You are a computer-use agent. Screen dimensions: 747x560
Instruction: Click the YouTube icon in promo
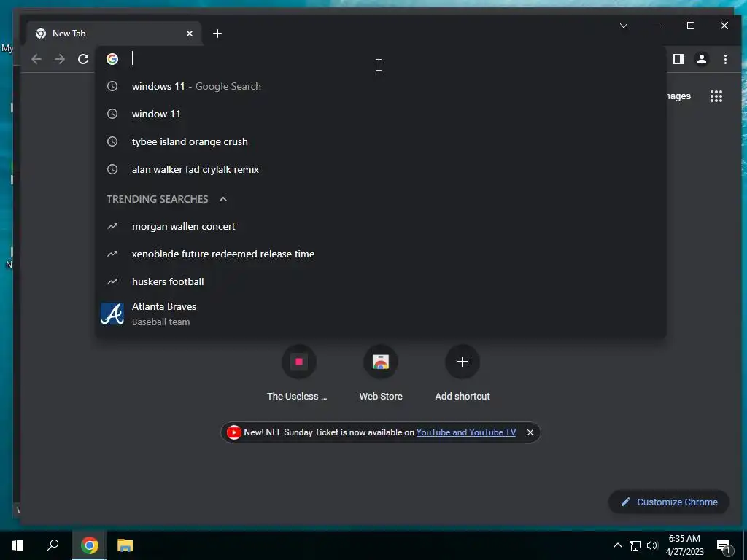point(234,432)
